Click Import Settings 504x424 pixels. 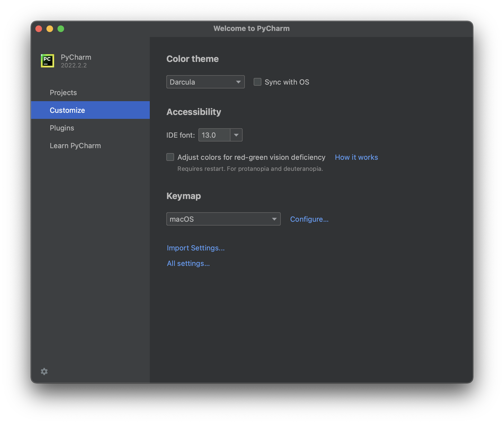click(x=195, y=248)
